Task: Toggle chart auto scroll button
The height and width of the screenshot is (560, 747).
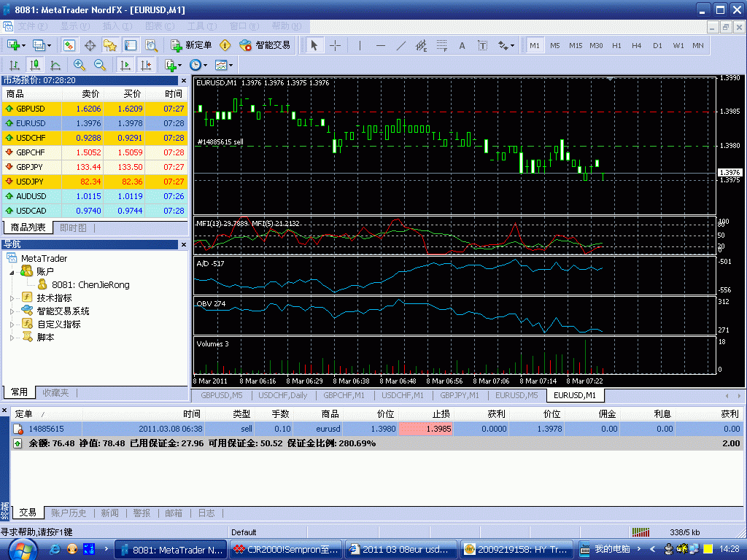Action: click(x=125, y=65)
